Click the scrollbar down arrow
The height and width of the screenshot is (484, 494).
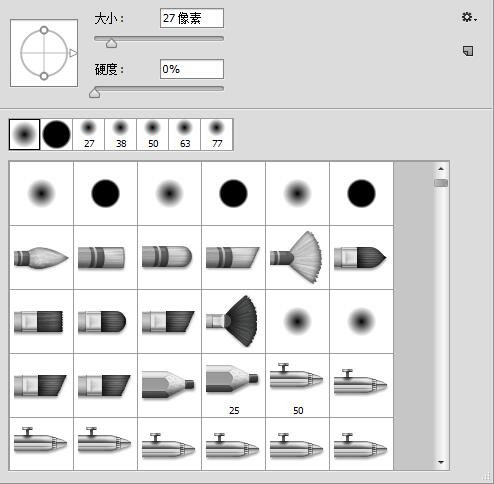[x=441, y=462]
